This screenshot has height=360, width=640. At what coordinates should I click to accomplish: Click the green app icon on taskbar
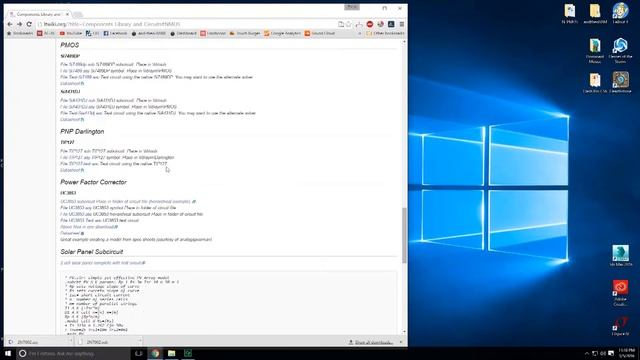(188, 353)
